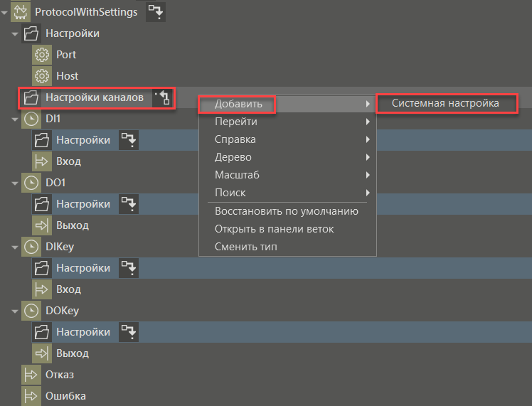Select the Настройки каналов label
This screenshot has height=406, width=532.
[x=95, y=97]
